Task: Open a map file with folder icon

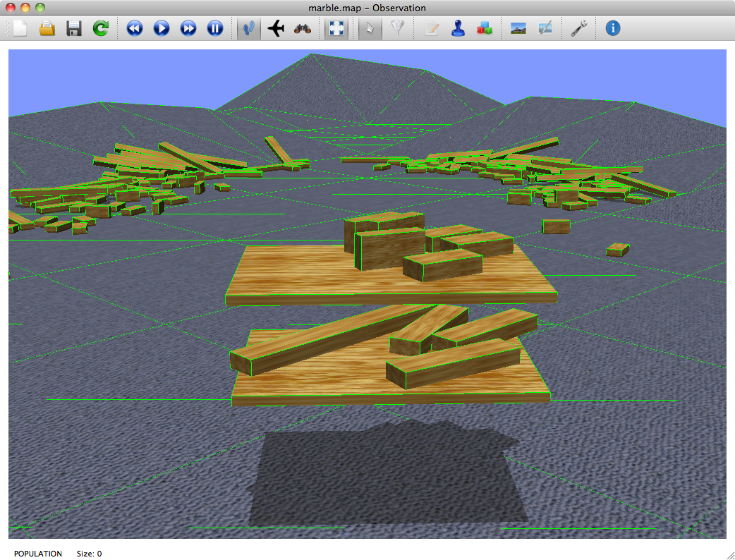Action: 47,28
